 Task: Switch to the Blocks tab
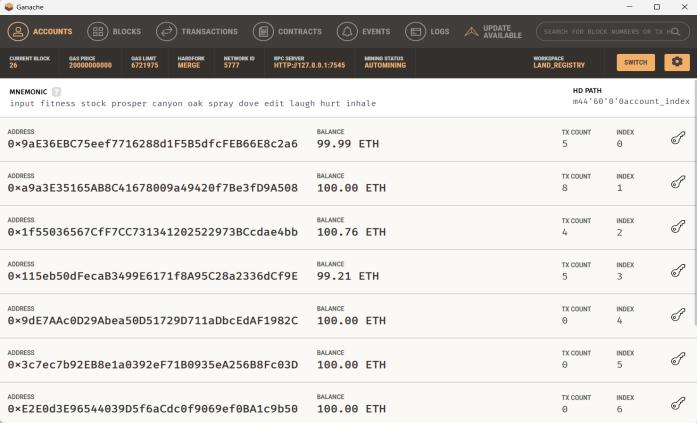click(x=114, y=32)
